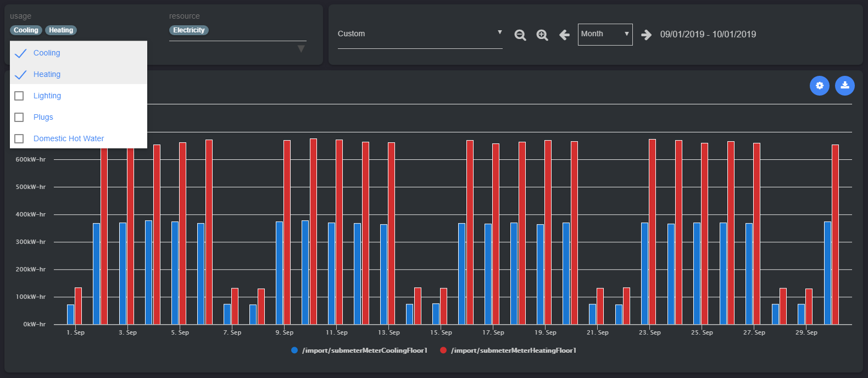
Task: Advance to next period with right arrow
Action: [x=647, y=35]
